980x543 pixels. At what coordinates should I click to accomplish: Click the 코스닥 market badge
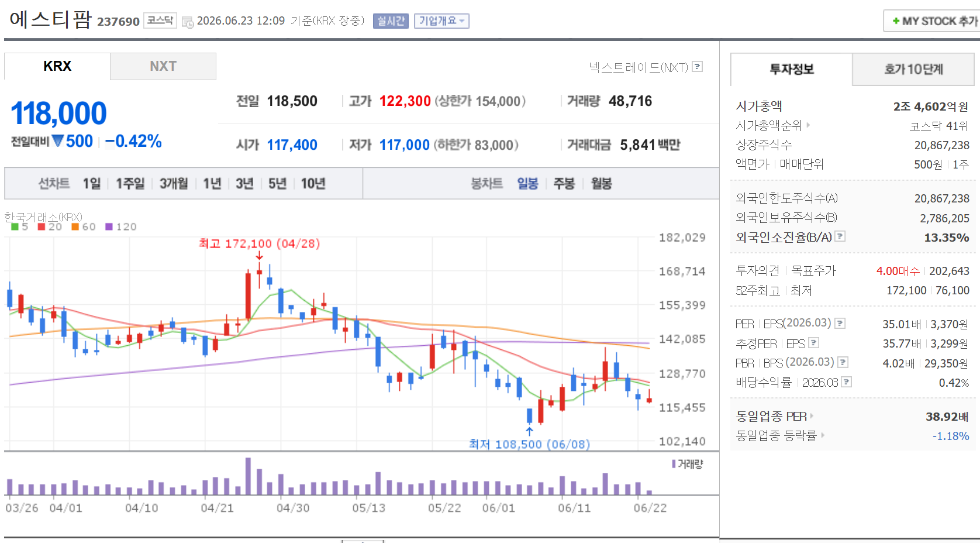point(160,20)
